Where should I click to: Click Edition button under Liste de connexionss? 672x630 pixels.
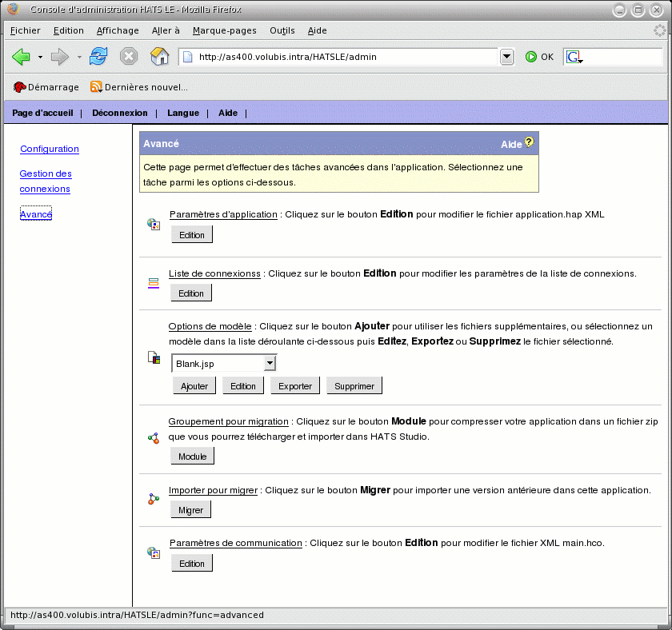tap(191, 293)
